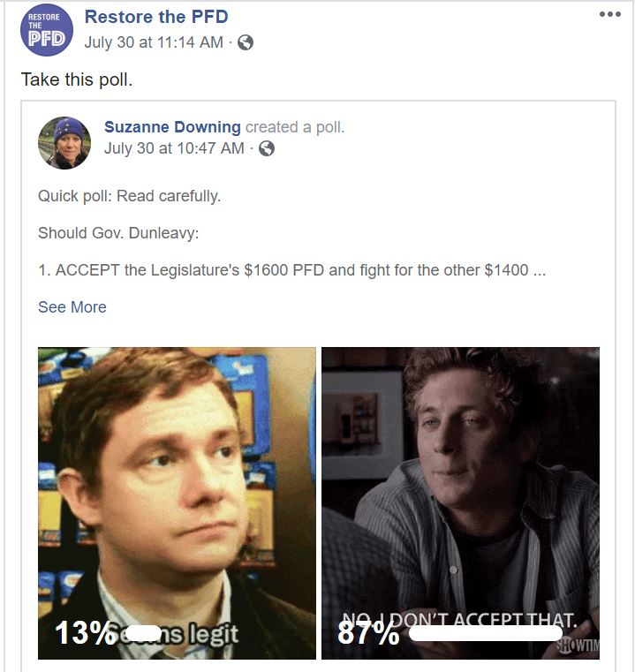Open the July 30 at 11:14 AM timestamp
The height and width of the screenshot is (672, 635).
pos(154,42)
